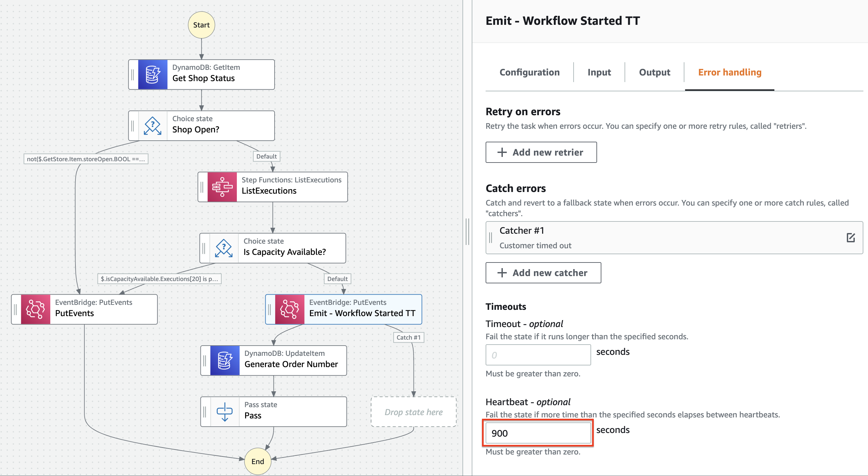
Task: Click DynamoDB icon on Generate Order Number
Action: coord(225,361)
